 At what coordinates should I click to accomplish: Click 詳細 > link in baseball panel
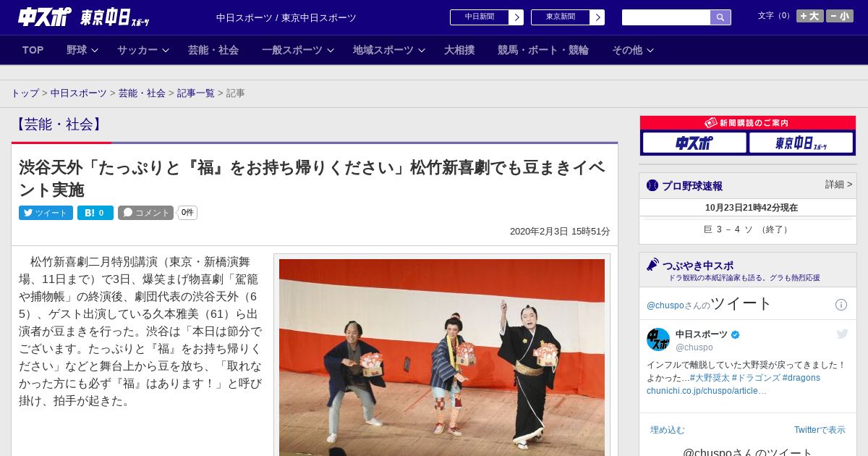[839, 185]
